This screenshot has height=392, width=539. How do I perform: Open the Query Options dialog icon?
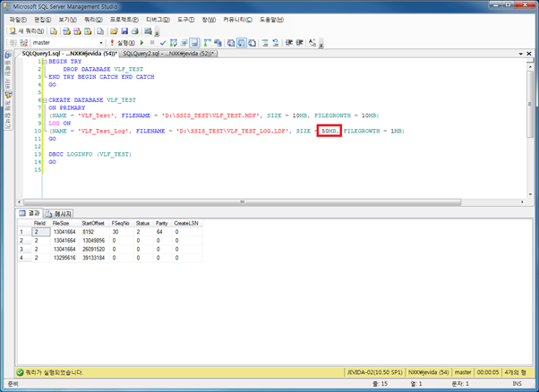coord(184,43)
